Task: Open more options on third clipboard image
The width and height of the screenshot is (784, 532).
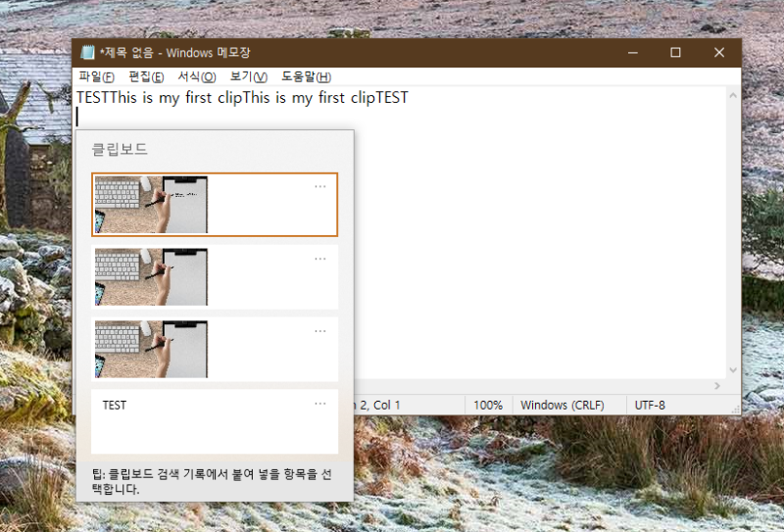Action: point(320,331)
